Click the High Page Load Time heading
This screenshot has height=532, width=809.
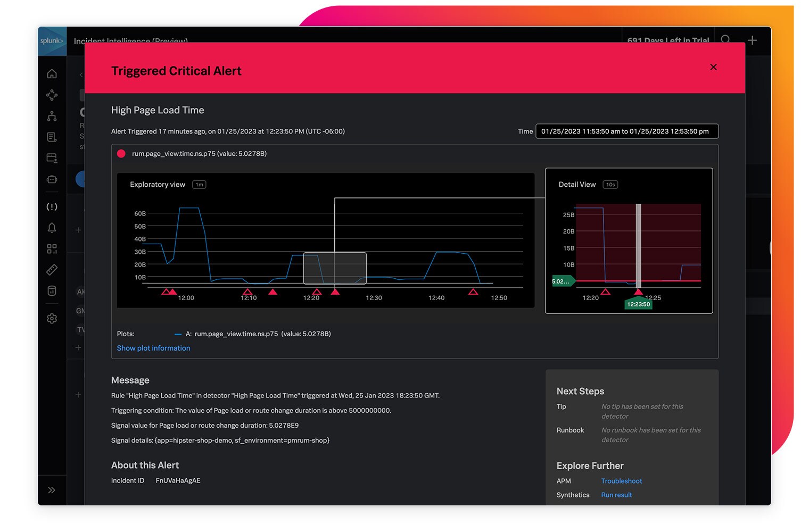click(158, 110)
